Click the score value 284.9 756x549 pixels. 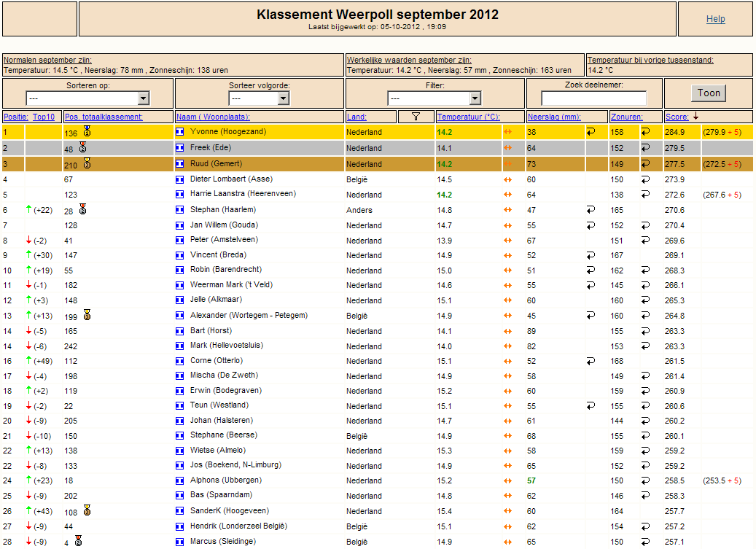(x=674, y=132)
